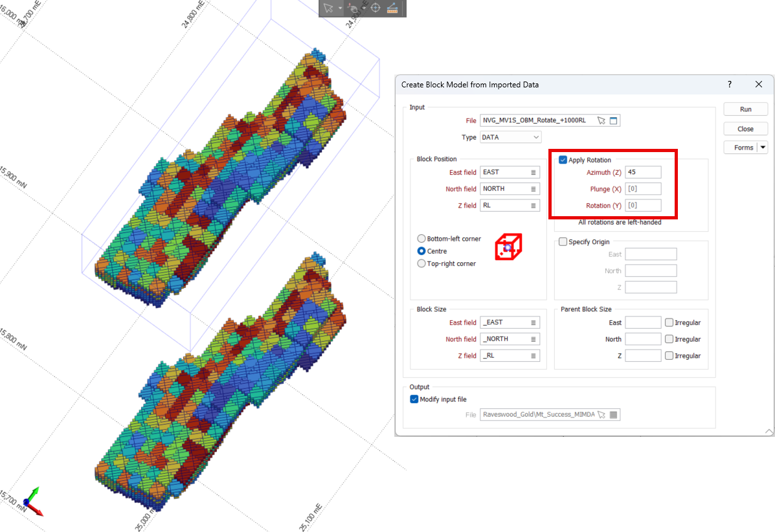775x532 pixels.
Task: Select the measure distance ruler tool
Action: click(x=392, y=8)
